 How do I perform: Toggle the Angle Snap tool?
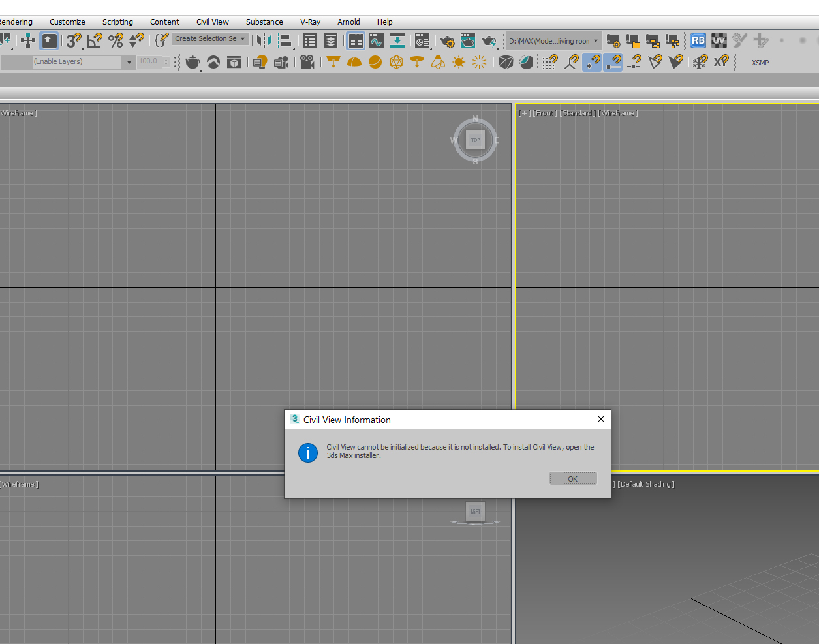[95, 40]
